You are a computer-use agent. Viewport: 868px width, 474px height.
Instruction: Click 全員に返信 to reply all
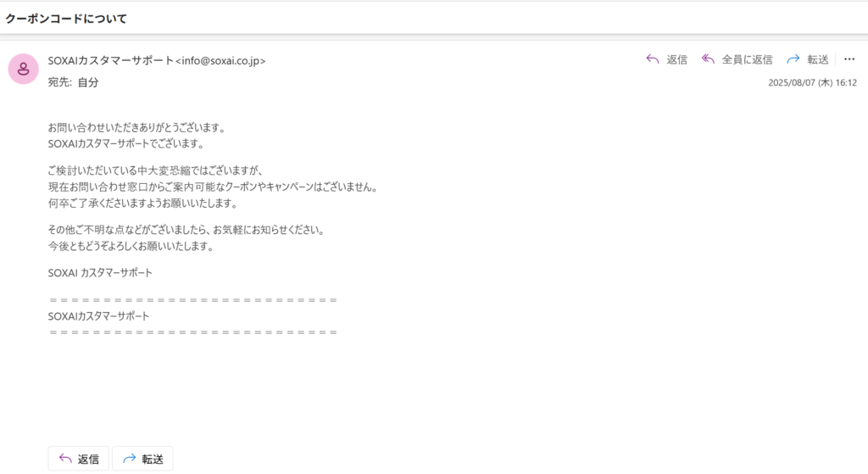[x=737, y=59]
